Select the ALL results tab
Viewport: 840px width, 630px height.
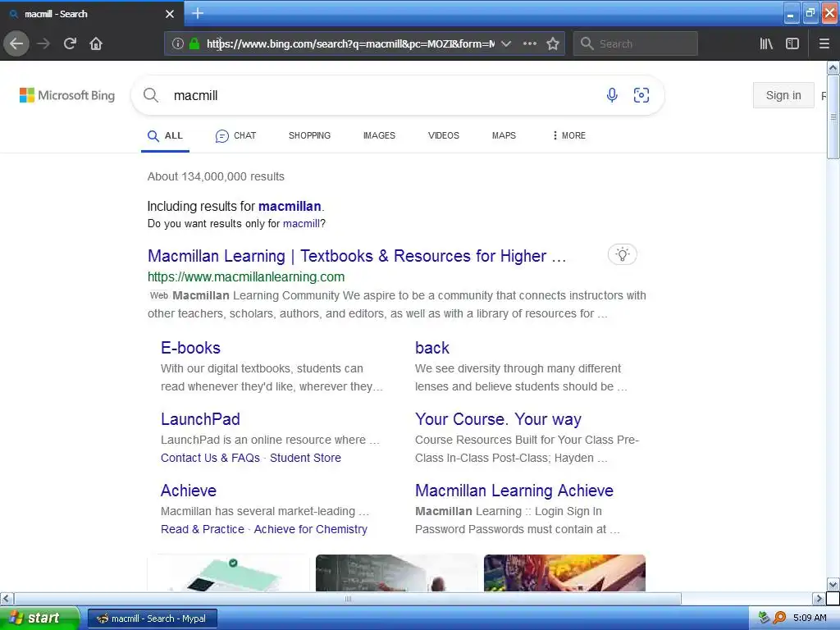click(x=165, y=135)
